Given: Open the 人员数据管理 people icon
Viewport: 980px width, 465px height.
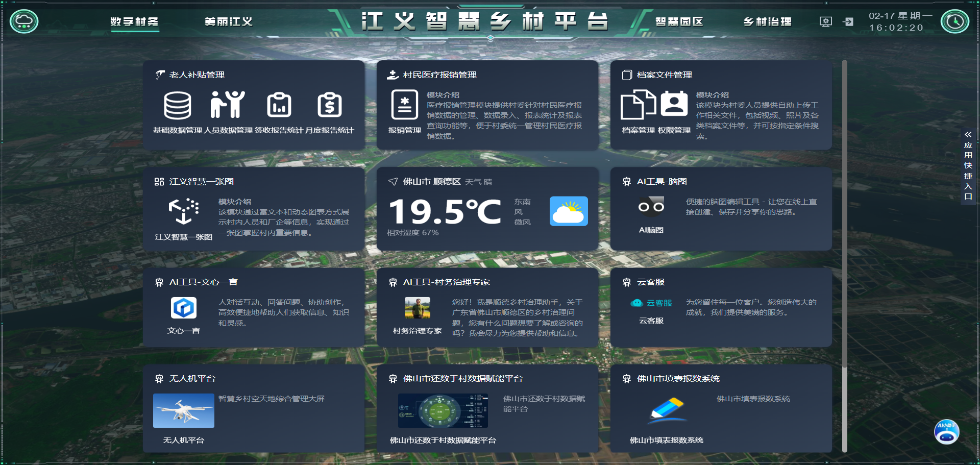Looking at the screenshot, I should coord(228,105).
